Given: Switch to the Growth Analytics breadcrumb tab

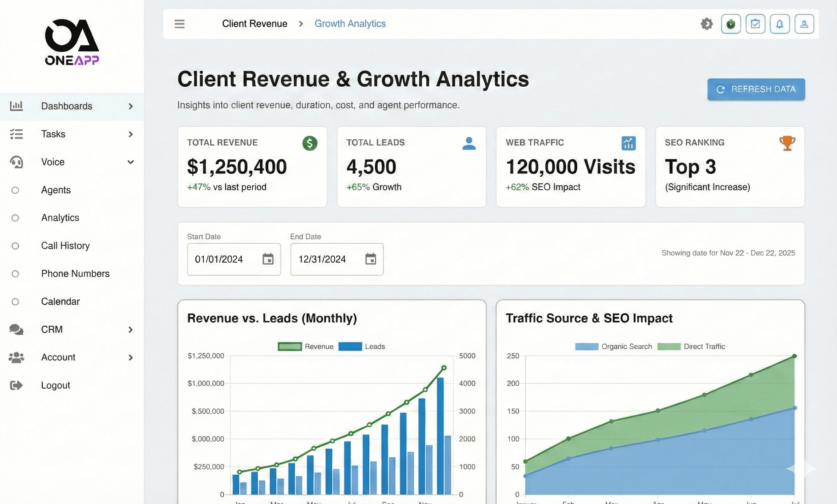Looking at the screenshot, I should click(350, 23).
